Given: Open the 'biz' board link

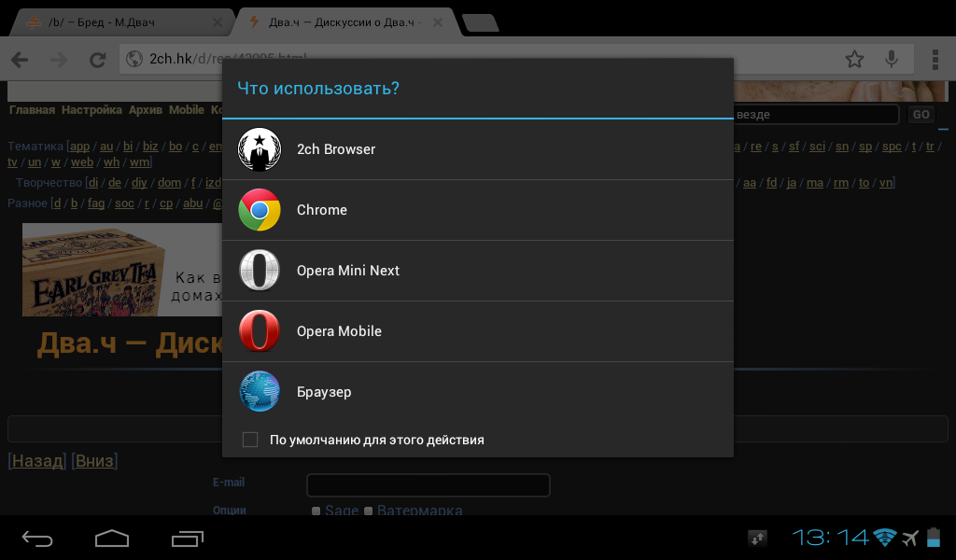Looking at the screenshot, I should 150,147.
